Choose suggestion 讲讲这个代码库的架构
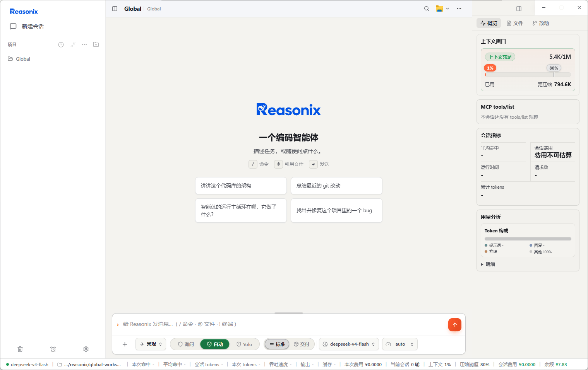 point(241,186)
